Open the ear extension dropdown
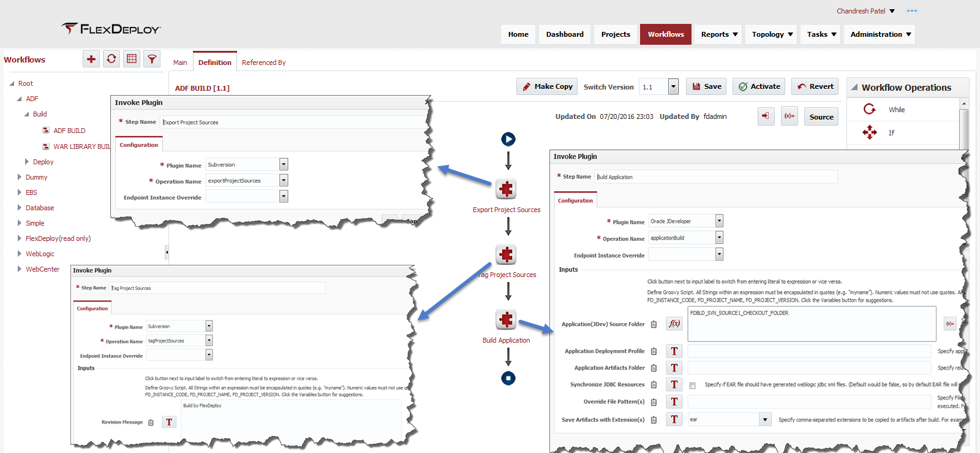The image size is (980, 453). click(765, 419)
